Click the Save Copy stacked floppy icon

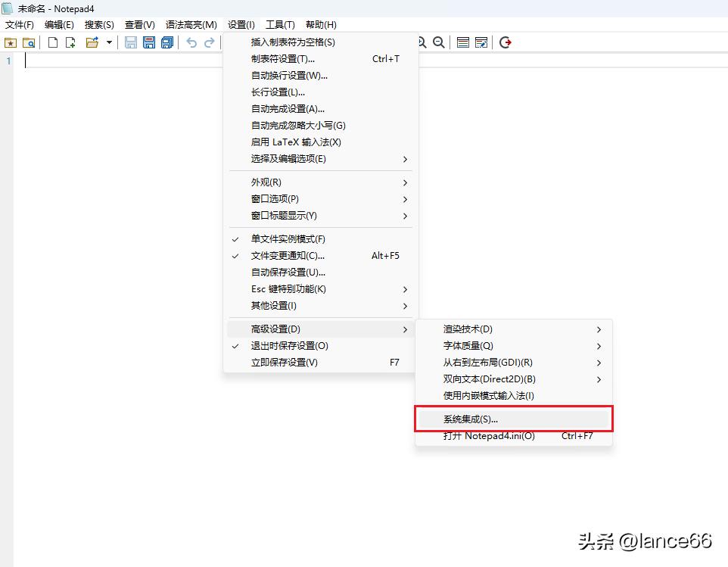click(167, 42)
